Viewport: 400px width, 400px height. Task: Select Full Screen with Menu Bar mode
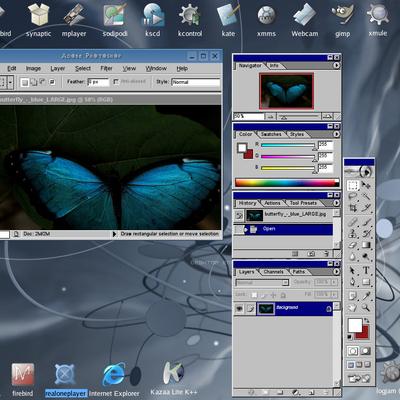tap(359, 365)
